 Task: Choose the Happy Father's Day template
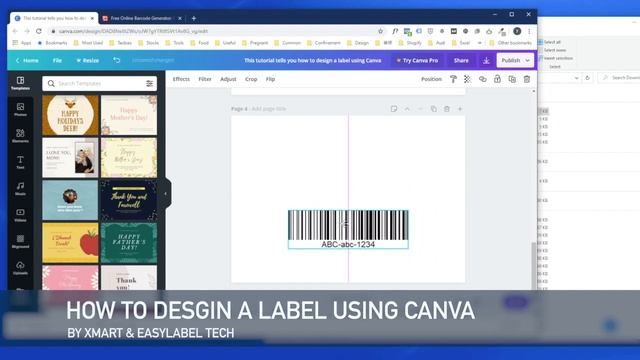coord(129,242)
